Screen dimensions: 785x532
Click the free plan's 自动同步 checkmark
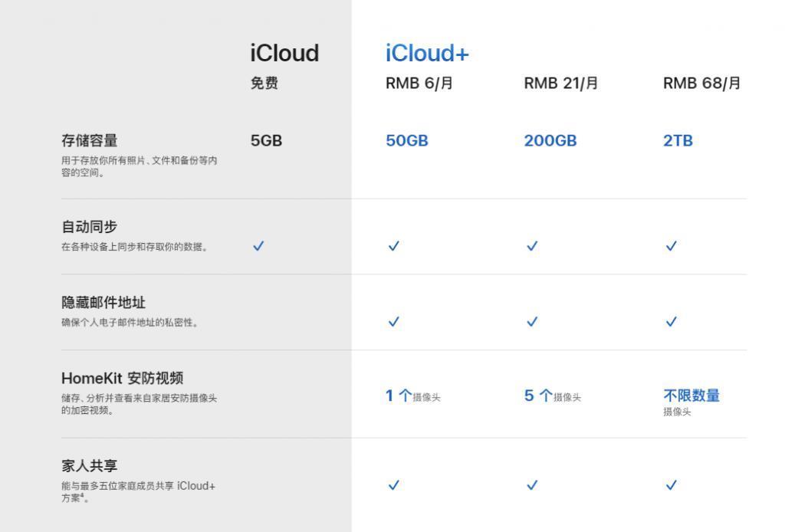[x=258, y=246]
